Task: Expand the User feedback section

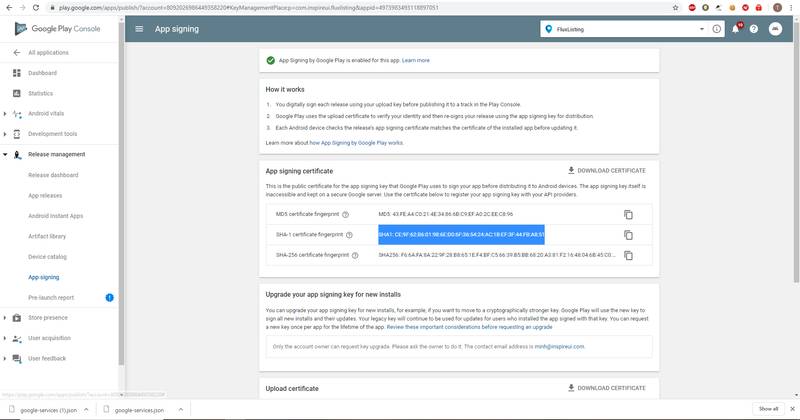Action: pyautogui.click(x=5, y=359)
